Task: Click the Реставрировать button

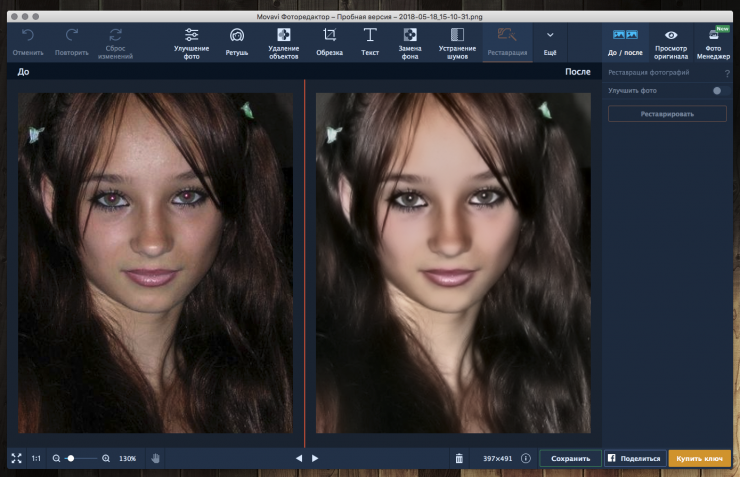Action: click(667, 114)
